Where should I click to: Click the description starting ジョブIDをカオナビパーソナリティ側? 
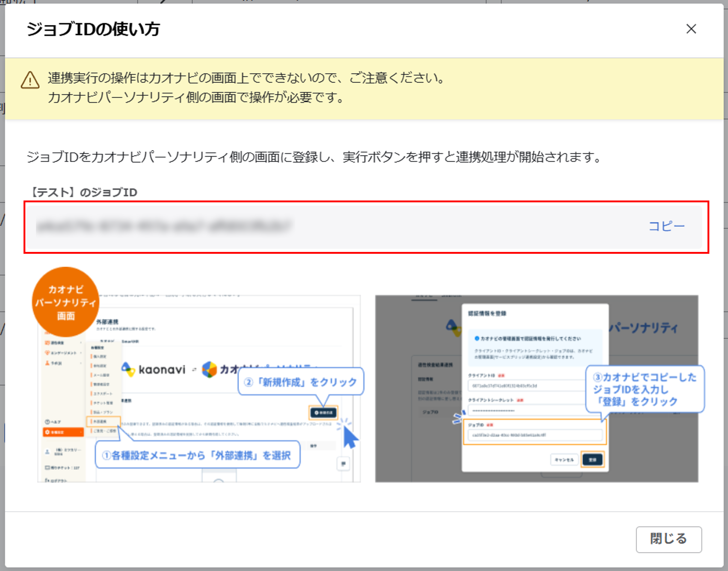[x=314, y=157]
